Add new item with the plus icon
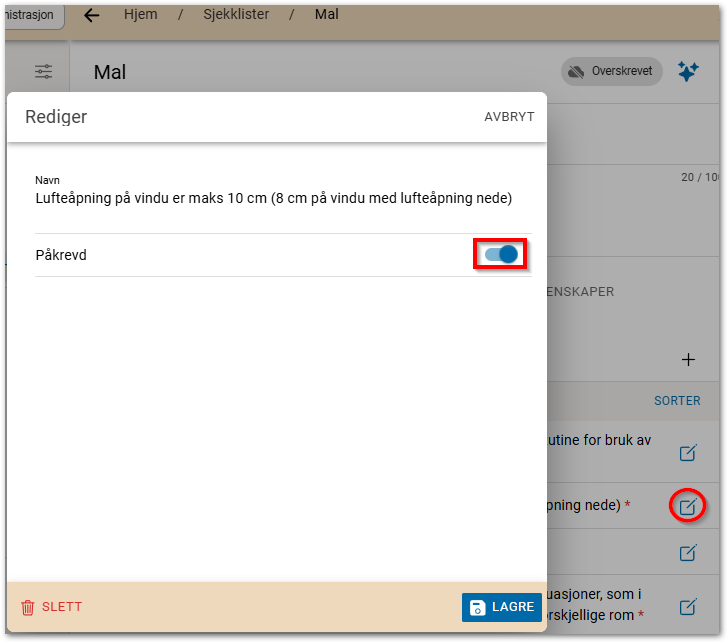The width and height of the screenshot is (728, 643). click(x=688, y=360)
